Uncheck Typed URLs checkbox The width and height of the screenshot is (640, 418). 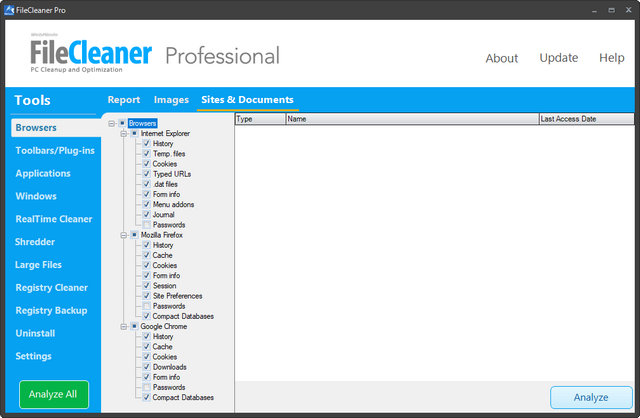click(147, 174)
